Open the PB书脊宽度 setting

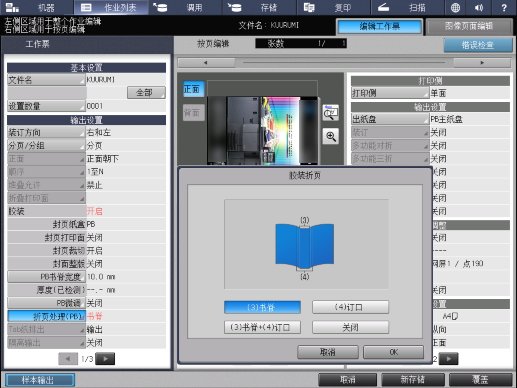pos(47,277)
